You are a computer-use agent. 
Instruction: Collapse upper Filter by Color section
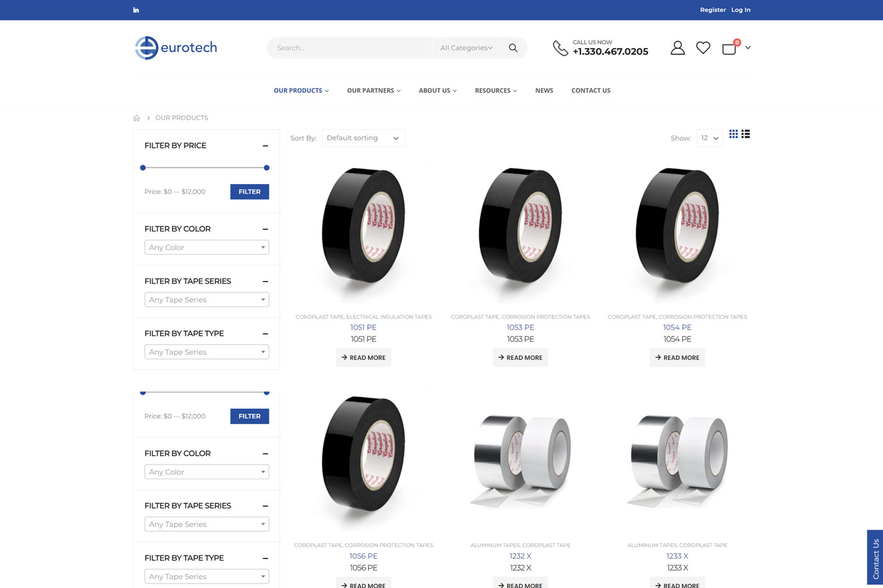click(265, 229)
